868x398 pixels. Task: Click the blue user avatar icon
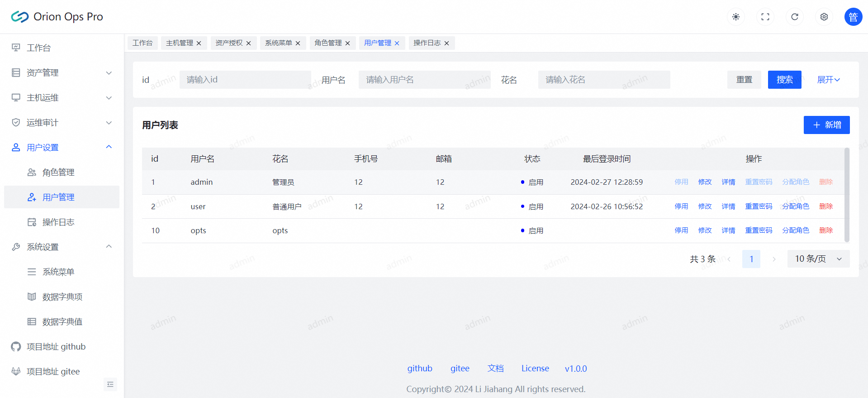coord(853,17)
